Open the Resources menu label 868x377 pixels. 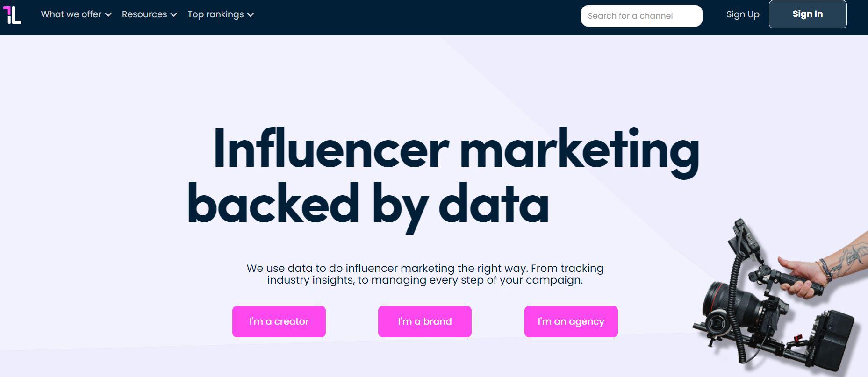[144, 14]
